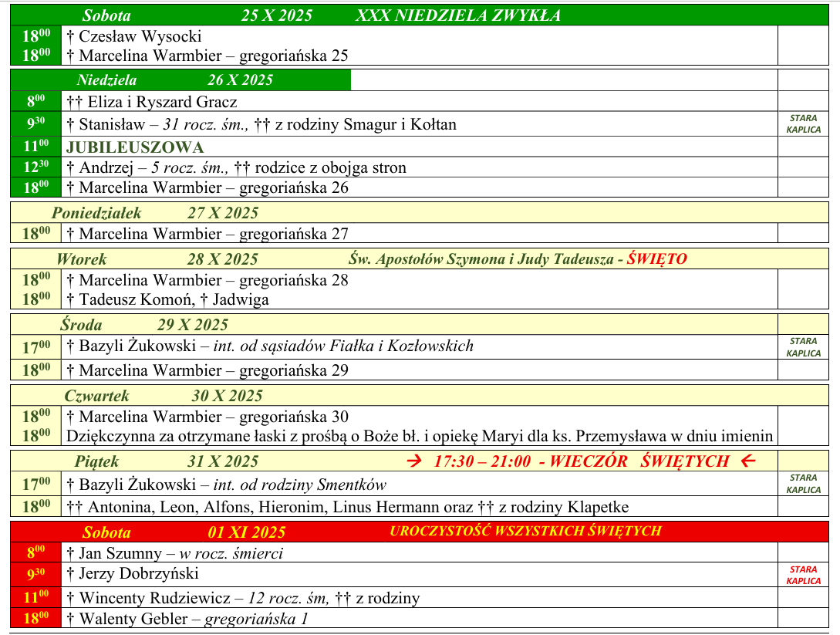Select the Dziękczynna intention for ks. Przemysław

tap(420, 436)
